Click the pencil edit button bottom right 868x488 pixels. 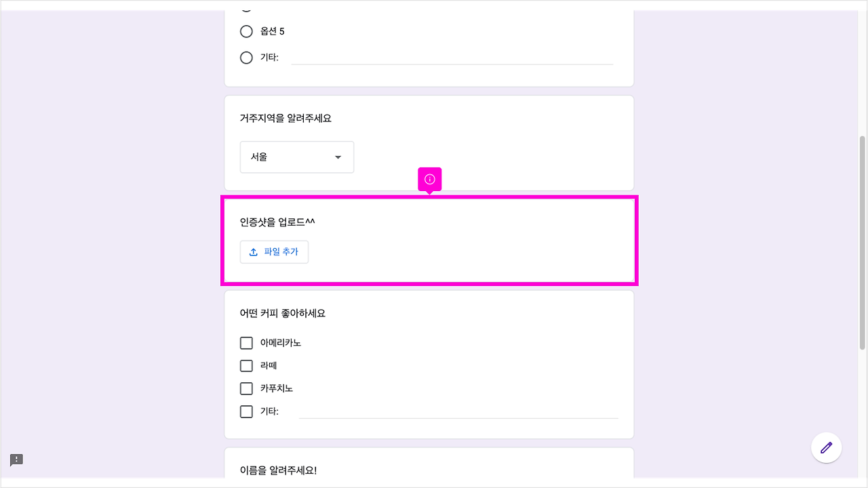(826, 447)
